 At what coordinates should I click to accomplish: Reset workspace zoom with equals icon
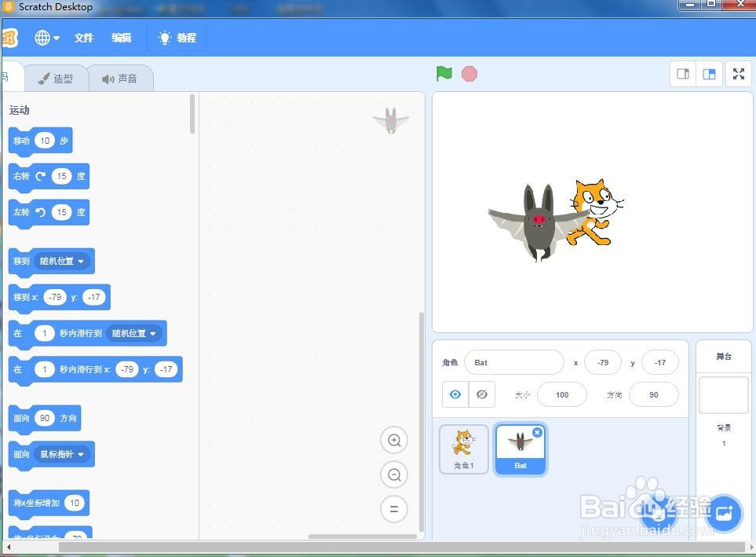pos(394,509)
